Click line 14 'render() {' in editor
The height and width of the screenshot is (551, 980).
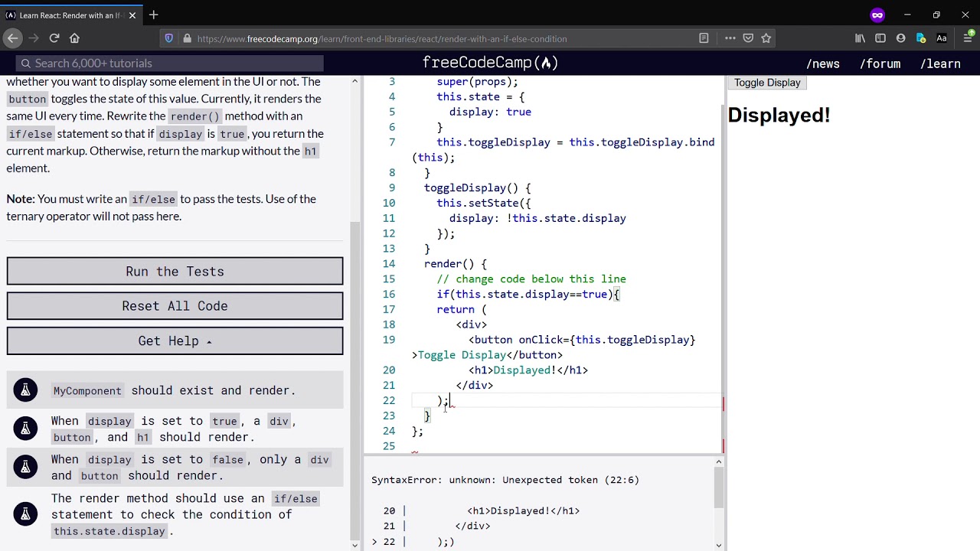(x=456, y=264)
